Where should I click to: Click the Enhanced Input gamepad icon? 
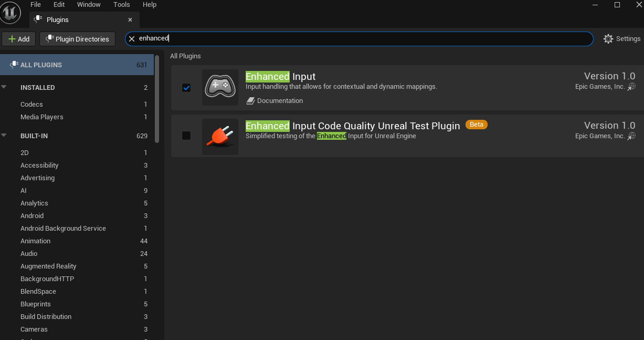220,88
